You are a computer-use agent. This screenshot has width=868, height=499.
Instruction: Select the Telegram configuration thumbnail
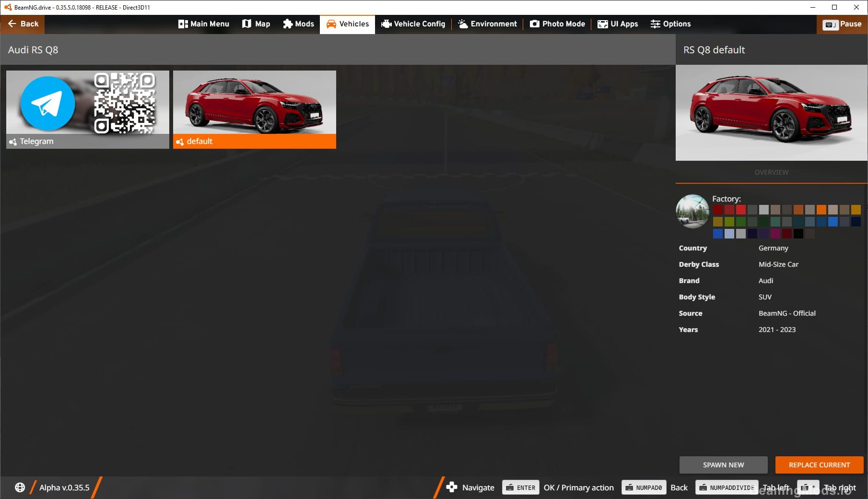click(x=88, y=109)
